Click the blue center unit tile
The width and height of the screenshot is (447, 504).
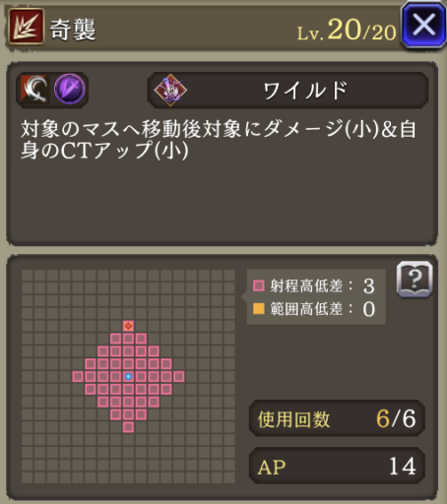coord(128,377)
